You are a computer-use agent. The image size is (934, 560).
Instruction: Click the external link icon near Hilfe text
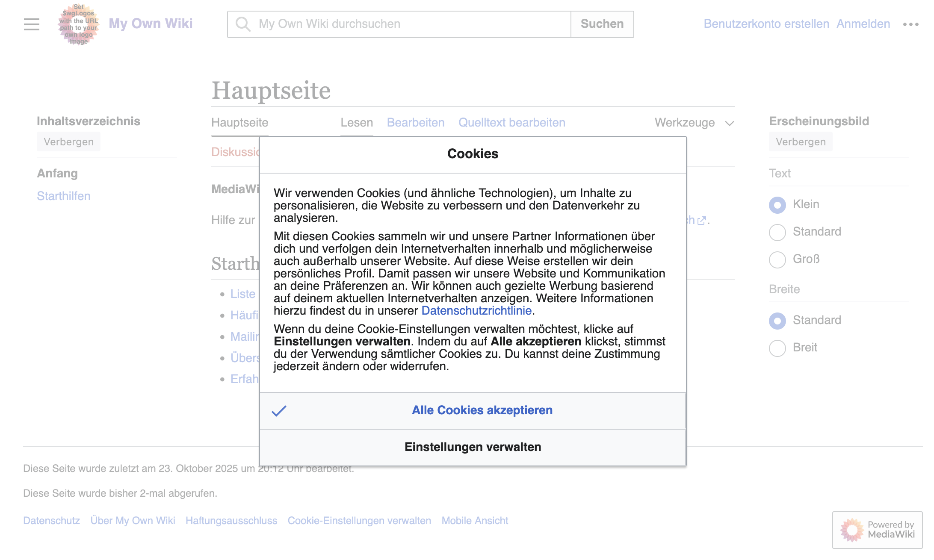[701, 221]
